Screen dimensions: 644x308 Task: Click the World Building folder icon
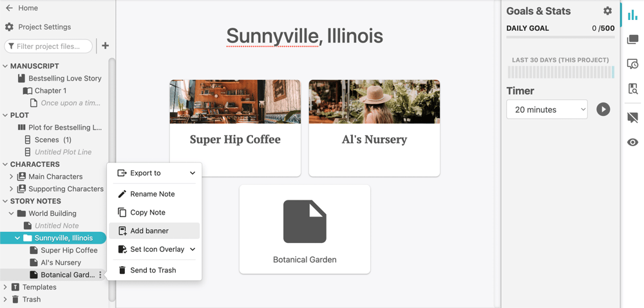coord(21,213)
